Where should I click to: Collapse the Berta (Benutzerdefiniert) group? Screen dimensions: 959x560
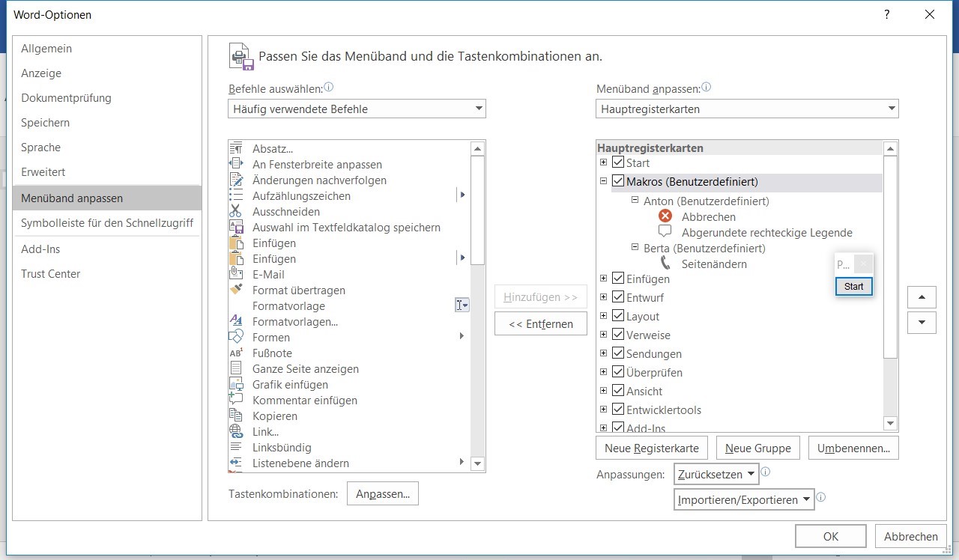point(635,248)
